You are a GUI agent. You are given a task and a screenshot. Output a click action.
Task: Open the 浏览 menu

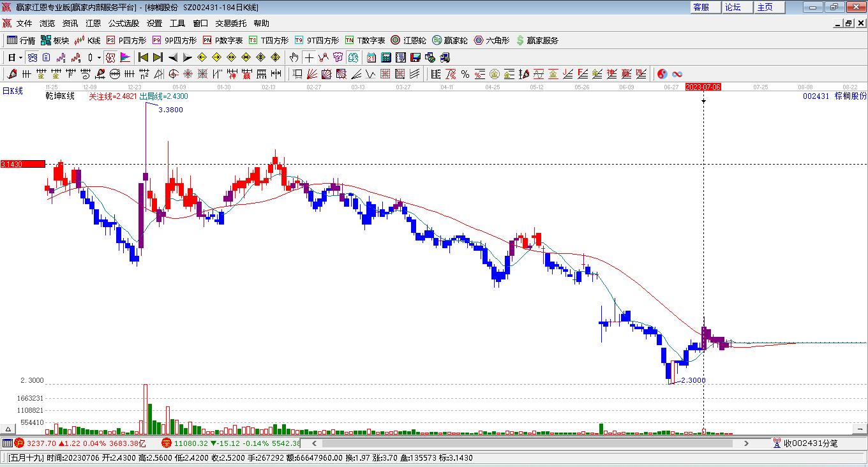[47, 24]
